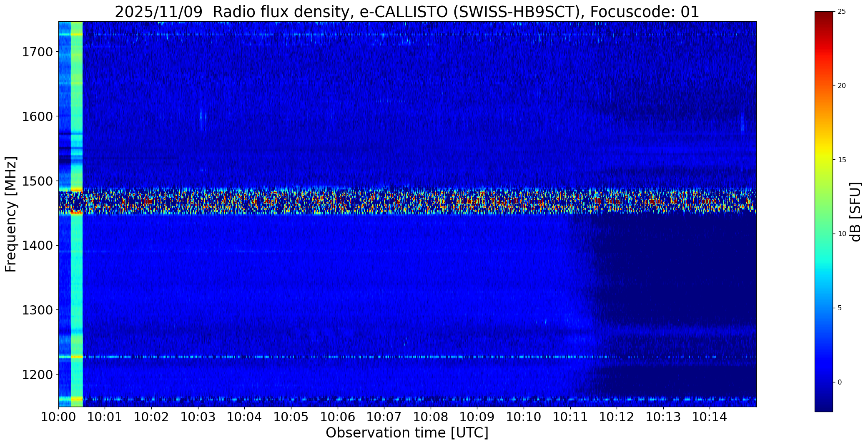Screen dimensions: 868x445
Task: Click the 1600 frequency tick label
Action: [37, 116]
